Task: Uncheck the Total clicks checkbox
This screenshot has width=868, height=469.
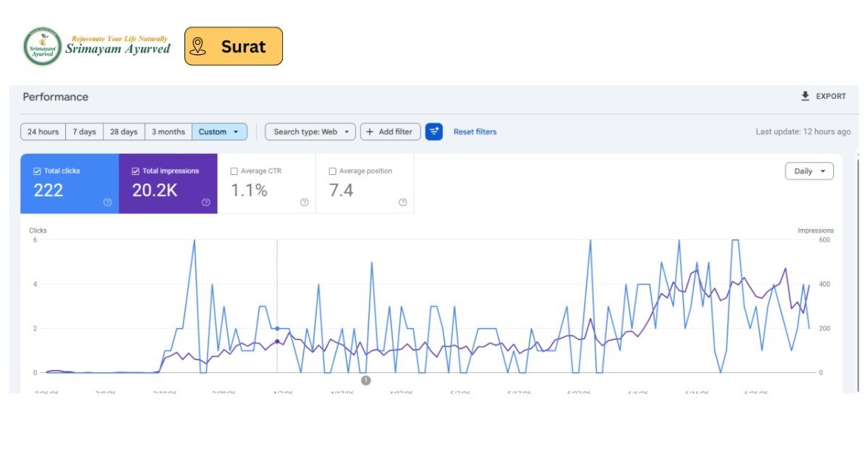Action: click(x=37, y=171)
